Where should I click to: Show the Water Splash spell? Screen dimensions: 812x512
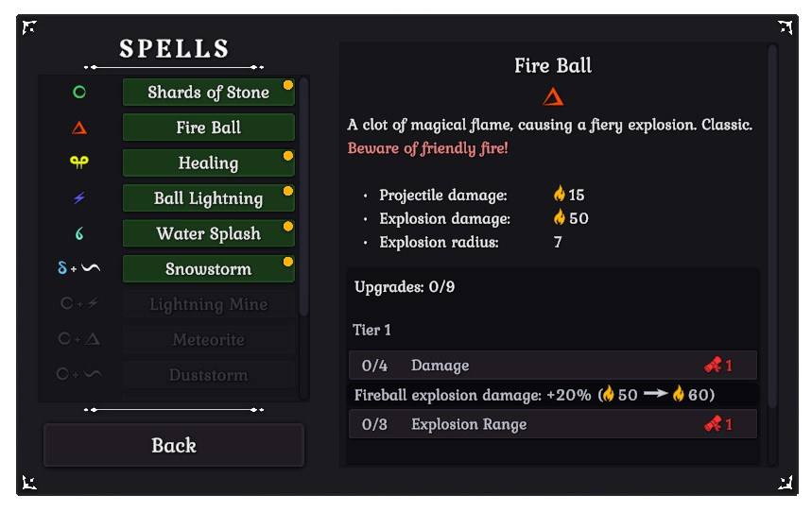[208, 233]
